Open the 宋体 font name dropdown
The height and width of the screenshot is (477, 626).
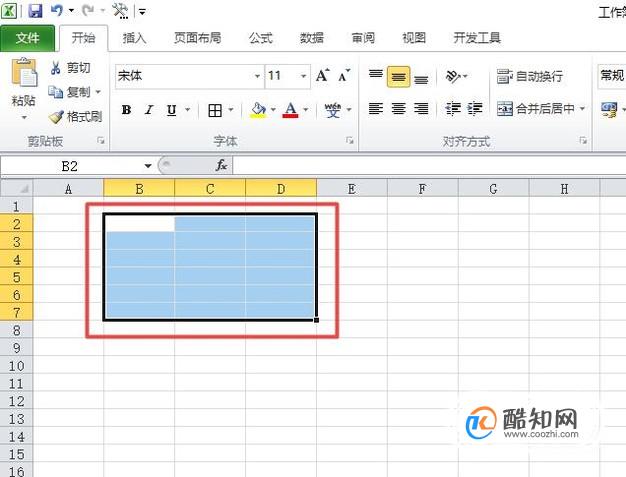[257, 76]
